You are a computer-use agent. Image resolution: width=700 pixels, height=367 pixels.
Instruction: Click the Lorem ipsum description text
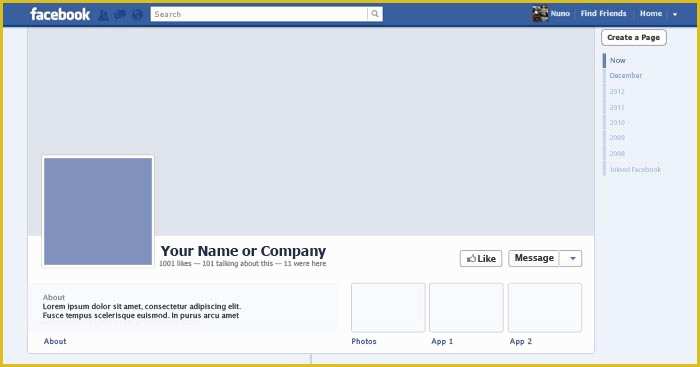[x=142, y=311]
